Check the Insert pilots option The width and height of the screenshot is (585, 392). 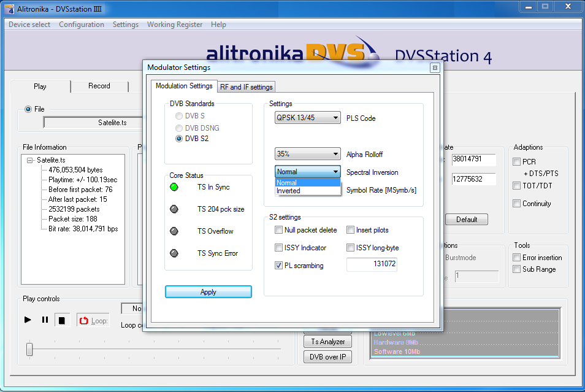point(351,230)
